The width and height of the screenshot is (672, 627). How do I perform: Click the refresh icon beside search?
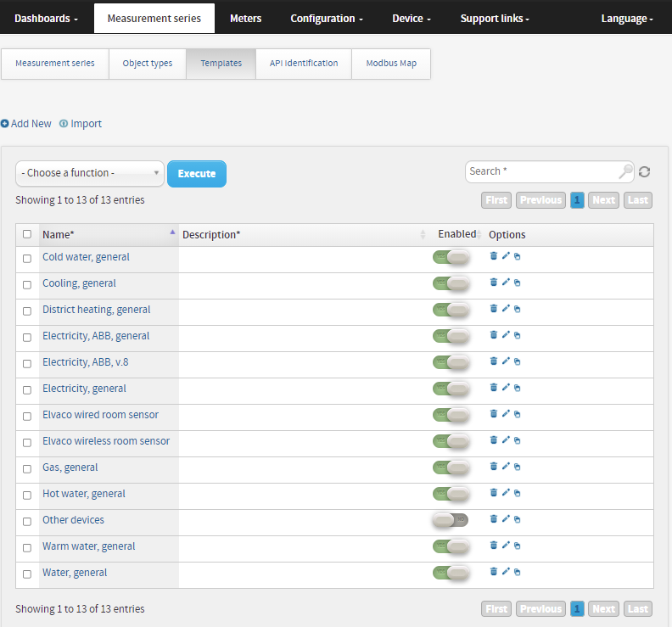point(644,172)
